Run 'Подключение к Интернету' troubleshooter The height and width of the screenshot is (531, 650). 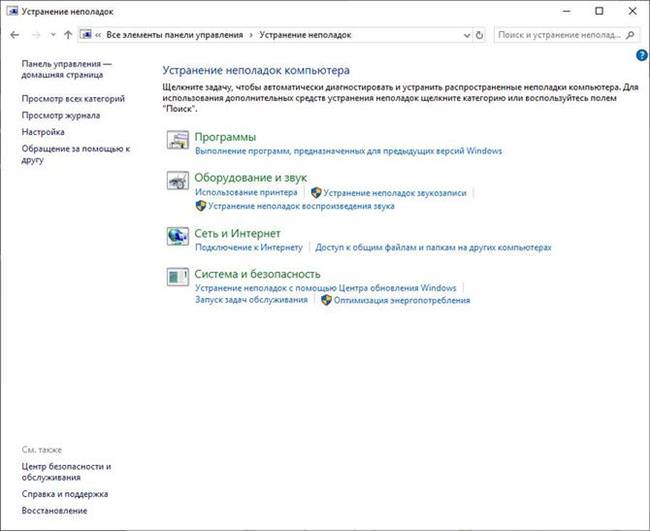pos(249,247)
